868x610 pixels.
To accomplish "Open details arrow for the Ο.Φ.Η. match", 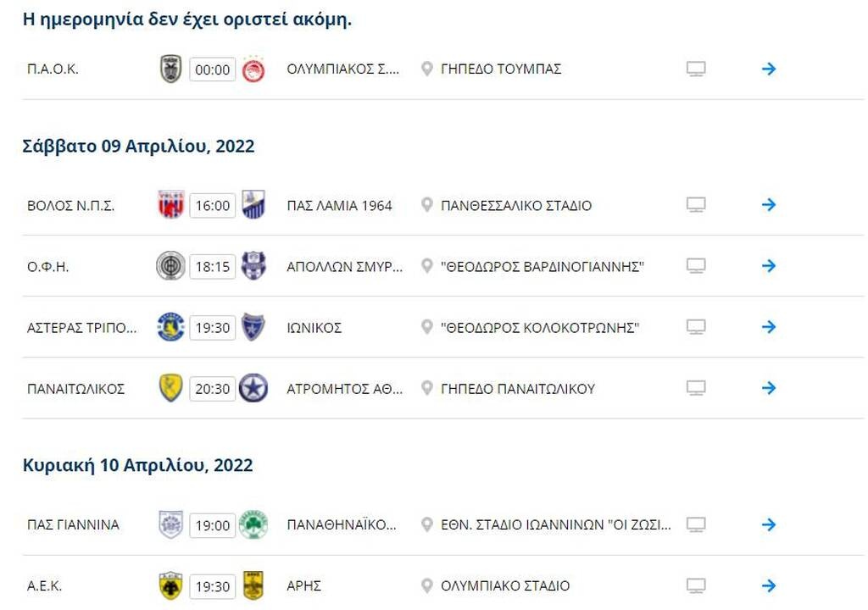I will click(768, 265).
